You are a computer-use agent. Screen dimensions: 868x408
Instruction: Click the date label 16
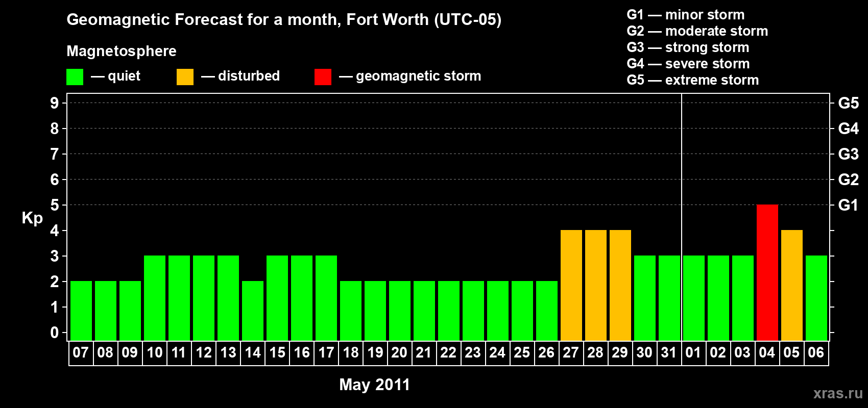click(301, 352)
